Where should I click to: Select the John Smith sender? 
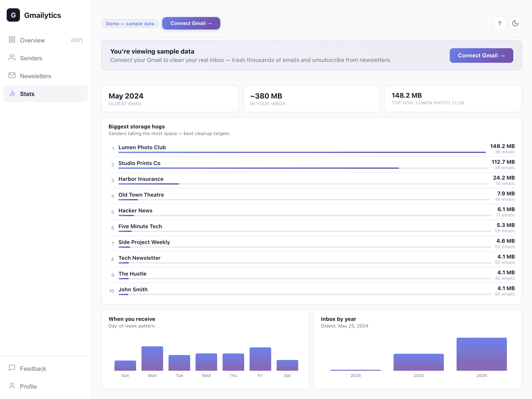coord(312,291)
